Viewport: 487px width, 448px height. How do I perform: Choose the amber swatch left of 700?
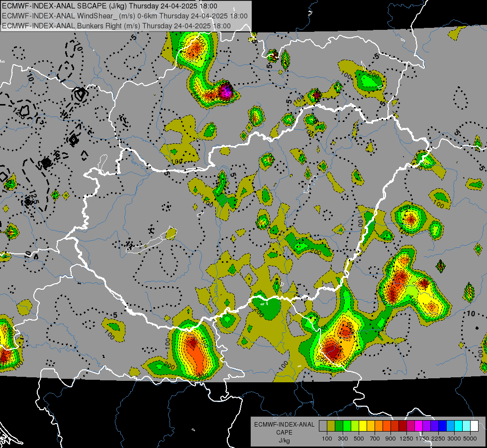click(x=371, y=426)
